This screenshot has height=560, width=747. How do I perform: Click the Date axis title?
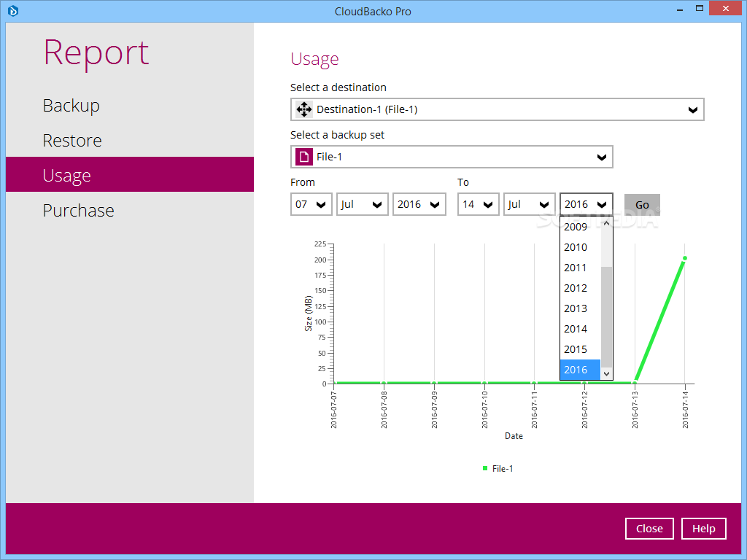pyautogui.click(x=514, y=436)
